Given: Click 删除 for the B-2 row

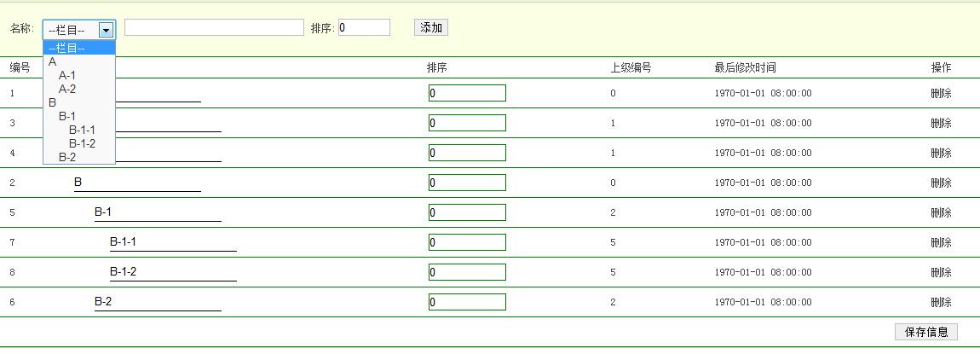Looking at the screenshot, I should [x=941, y=302].
